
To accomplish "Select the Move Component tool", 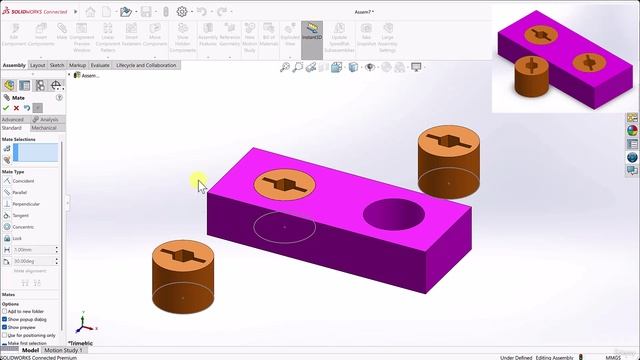I will coord(155,34).
